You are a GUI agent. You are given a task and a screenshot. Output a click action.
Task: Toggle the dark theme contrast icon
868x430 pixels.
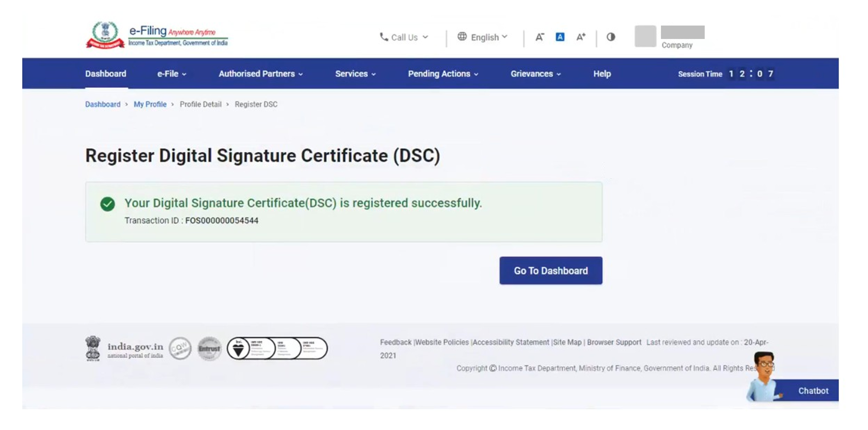(x=611, y=37)
